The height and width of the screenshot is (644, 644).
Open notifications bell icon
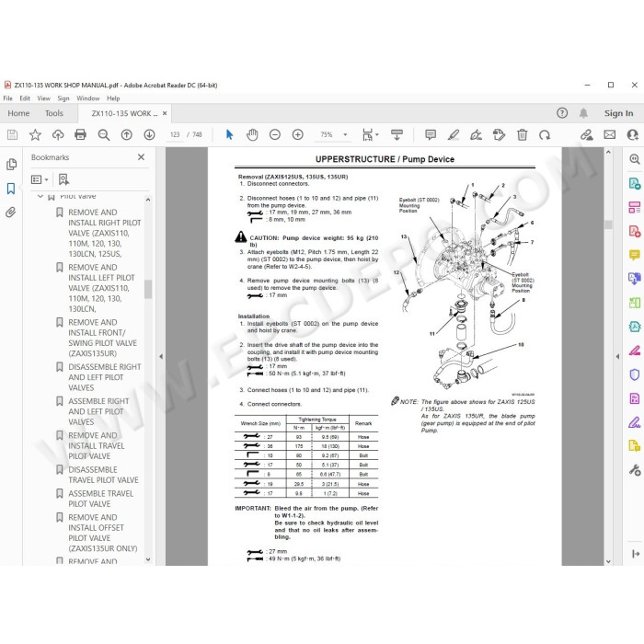[583, 113]
